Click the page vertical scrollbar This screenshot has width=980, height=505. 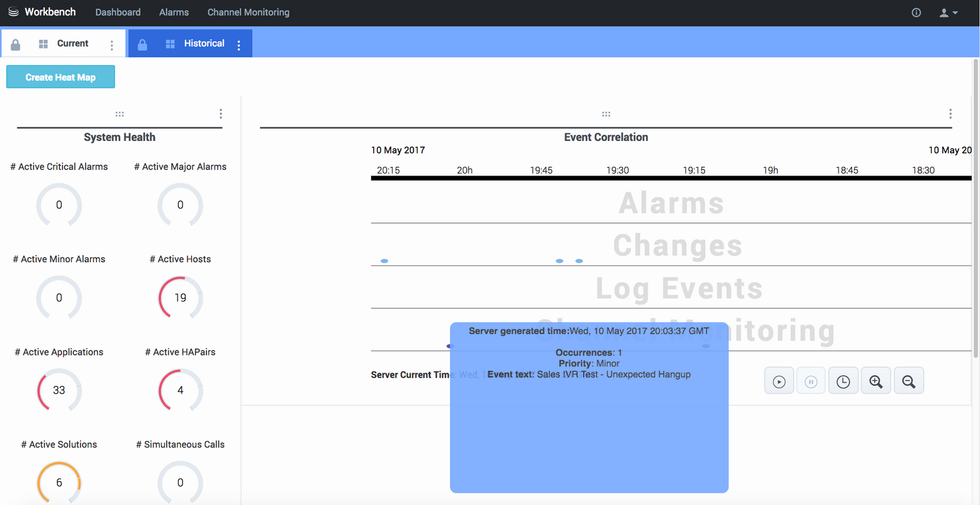[976, 208]
